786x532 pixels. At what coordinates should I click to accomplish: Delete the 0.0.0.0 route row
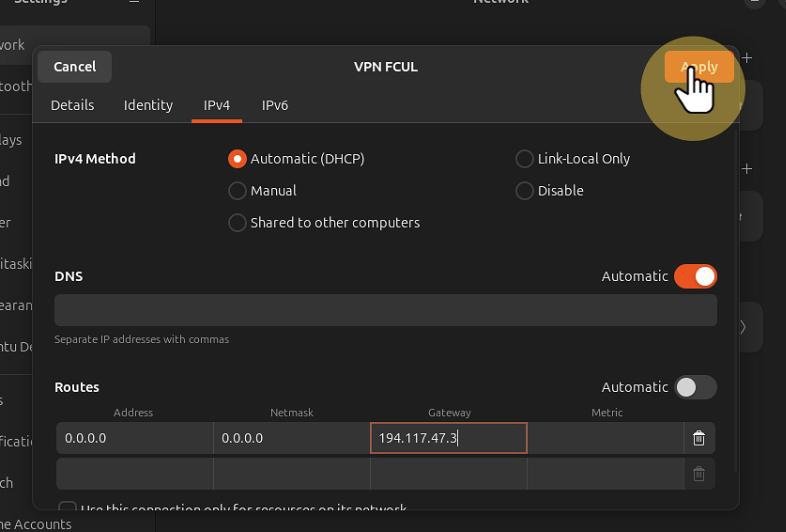(699, 438)
